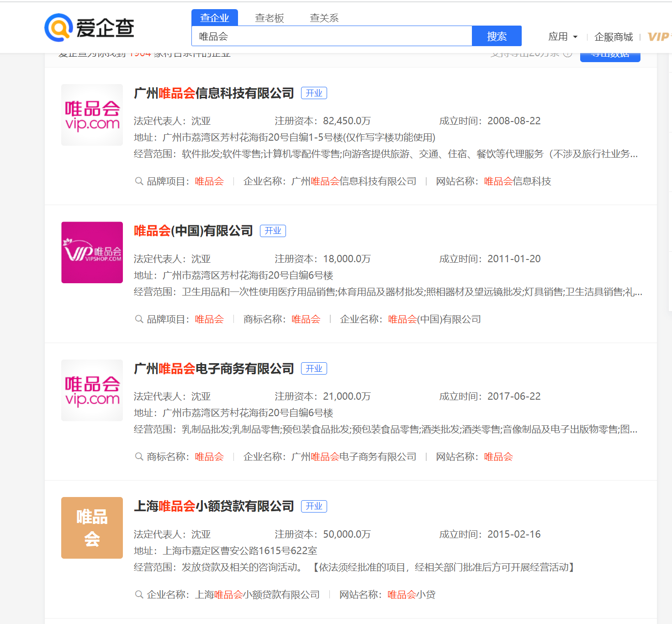This screenshot has height=624, width=672.
Task: Click legal representative 沈亚 of 广州唯品会信息科技
Action: [201, 121]
